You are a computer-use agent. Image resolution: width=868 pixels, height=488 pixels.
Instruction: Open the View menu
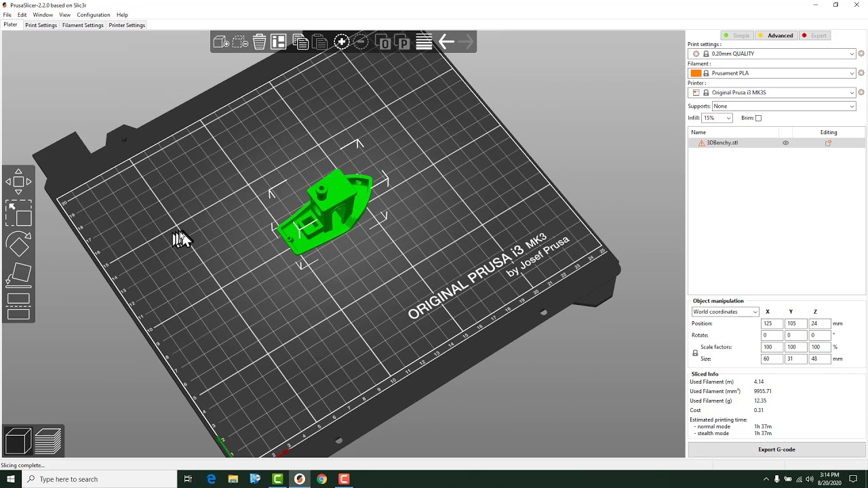point(65,15)
